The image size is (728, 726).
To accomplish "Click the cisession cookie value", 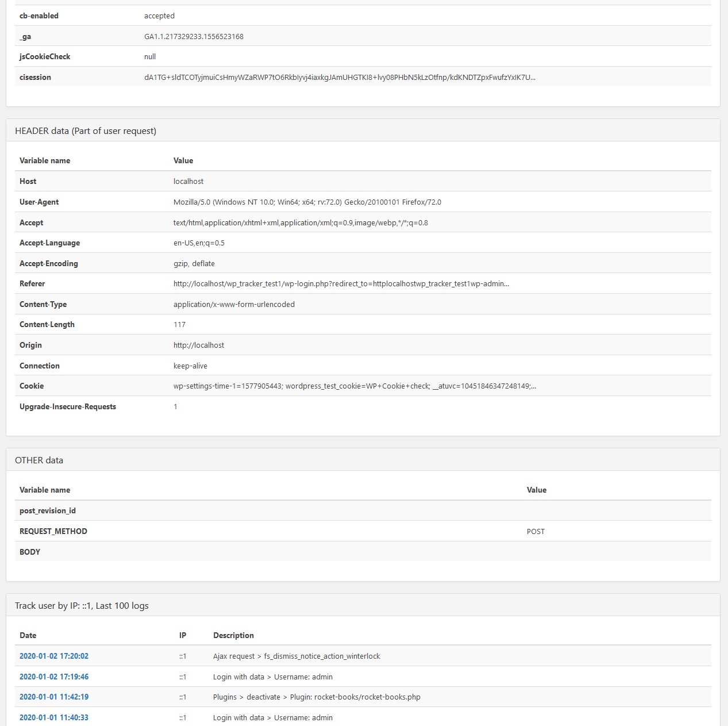I will (340, 77).
